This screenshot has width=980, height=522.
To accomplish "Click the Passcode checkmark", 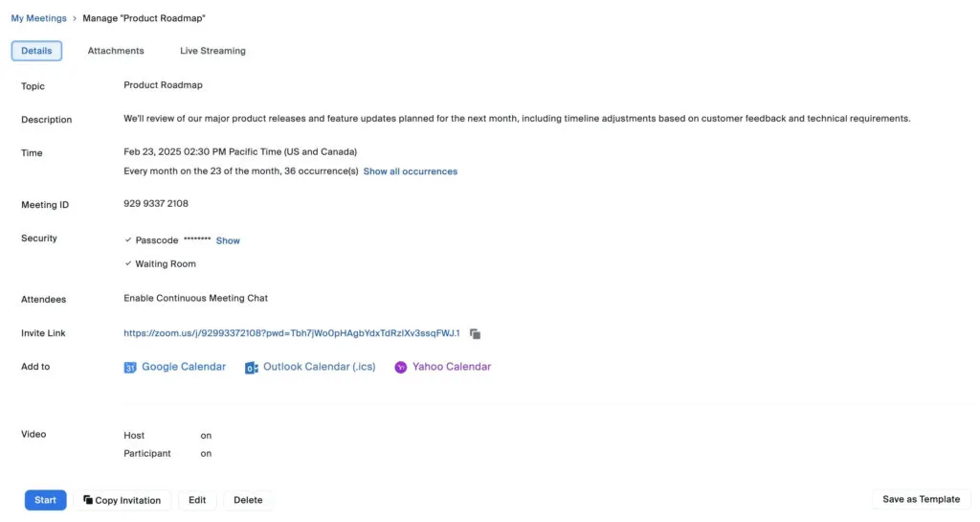I will (128, 240).
